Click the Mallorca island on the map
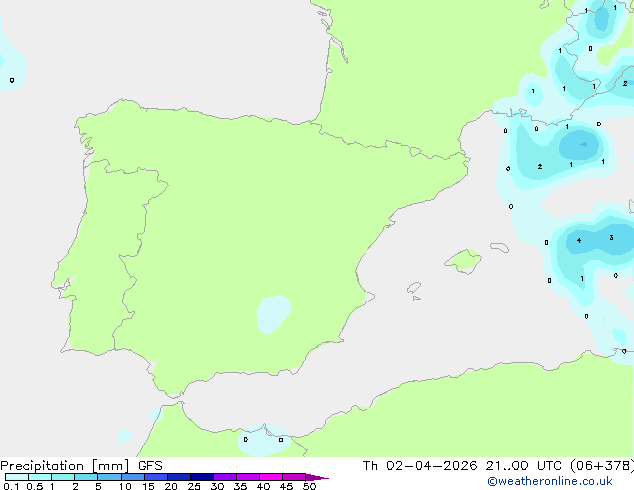Image resolution: width=634 pixels, height=490 pixels. click(464, 261)
